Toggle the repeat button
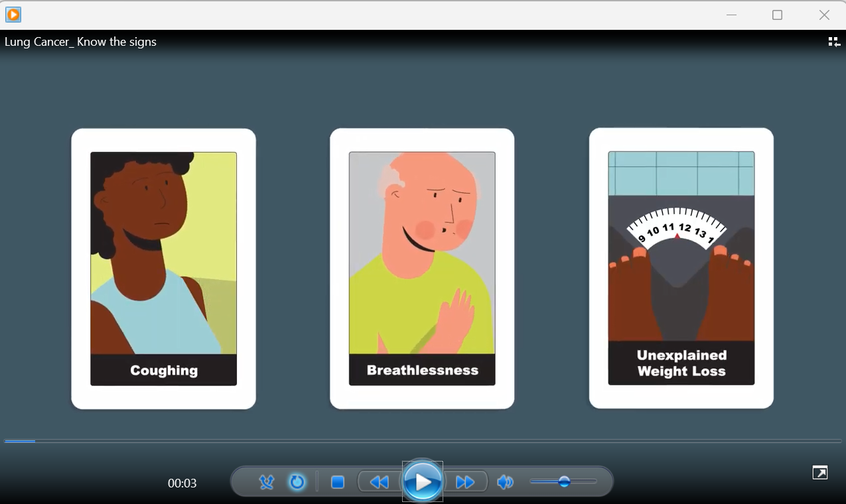 coord(297,482)
